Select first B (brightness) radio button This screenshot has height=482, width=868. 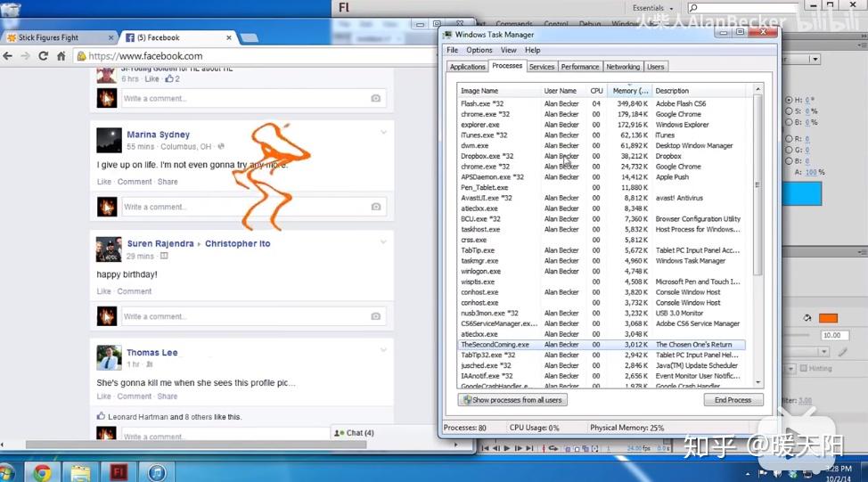click(789, 122)
